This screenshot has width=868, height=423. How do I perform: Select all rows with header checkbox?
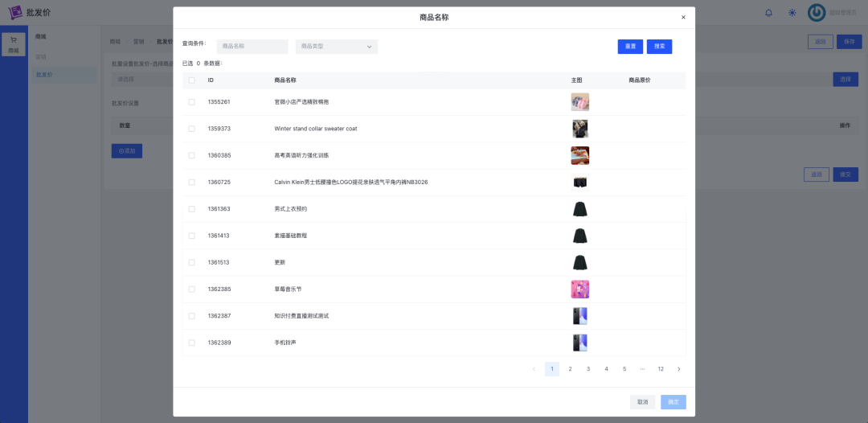[191, 80]
